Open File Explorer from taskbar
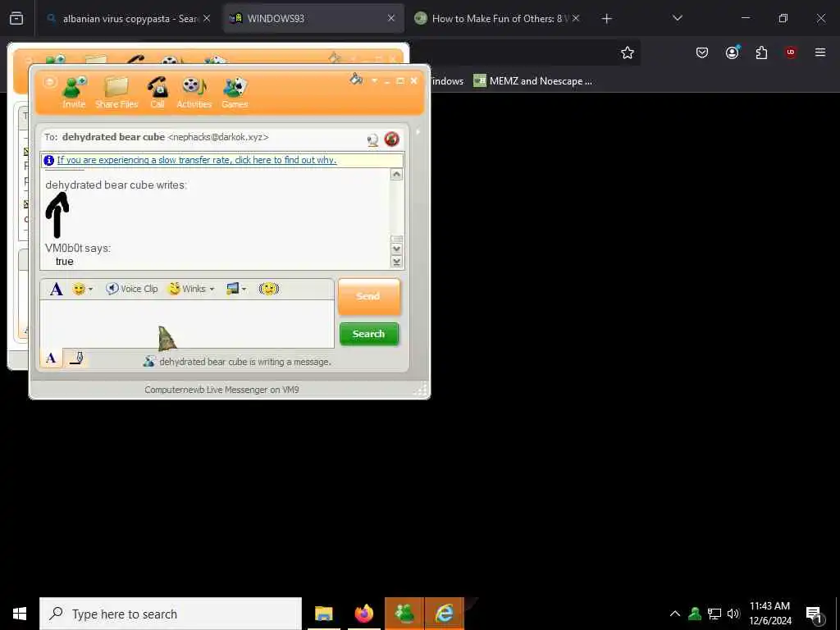Viewport: 840px width, 630px height. (x=323, y=614)
